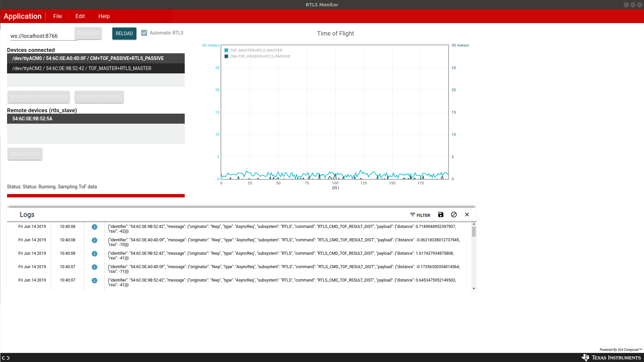Viewport: 644px width, 362px height.
Task: Close the Logs panel
Action: coord(467,215)
